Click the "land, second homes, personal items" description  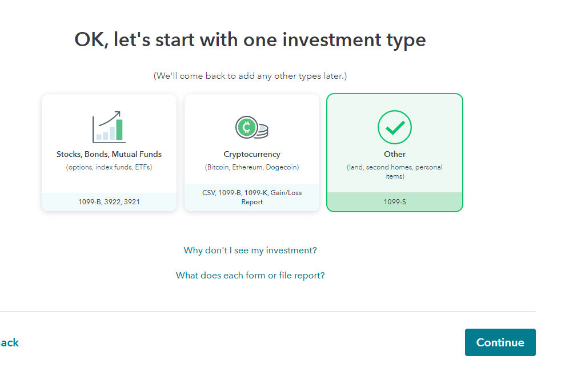tap(395, 172)
